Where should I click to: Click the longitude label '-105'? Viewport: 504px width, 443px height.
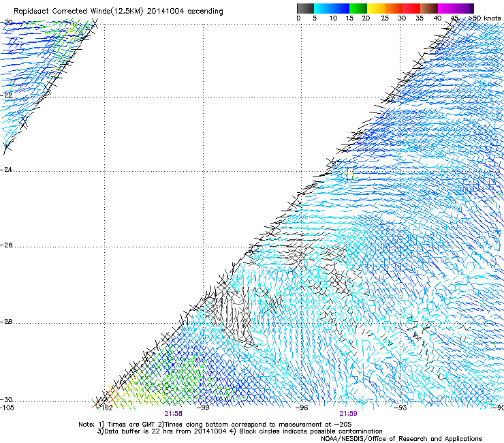pyautogui.click(x=7, y=408)
